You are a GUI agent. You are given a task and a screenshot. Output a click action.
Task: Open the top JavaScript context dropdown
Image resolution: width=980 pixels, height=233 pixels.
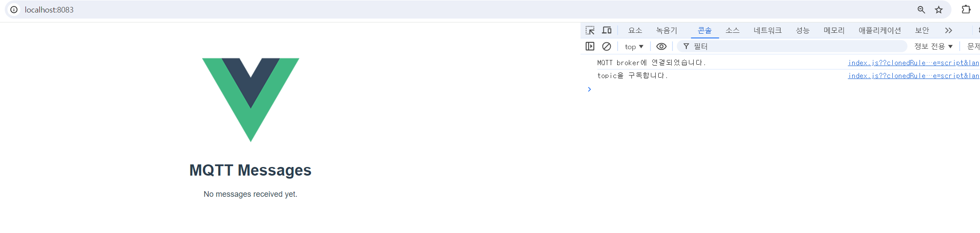pos(634,47)
